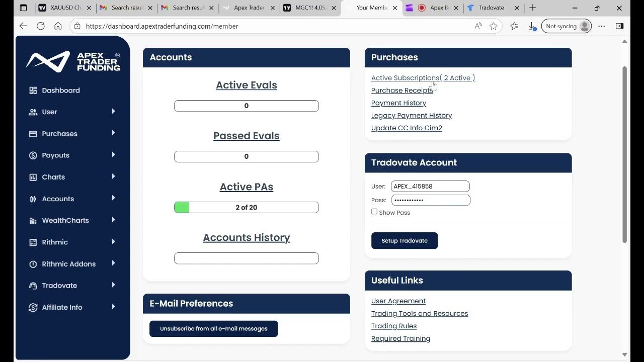Click the Active PAs 2 of 20 progress bar
The width and height of the screenshot is (644, 362).
point(247,207)
